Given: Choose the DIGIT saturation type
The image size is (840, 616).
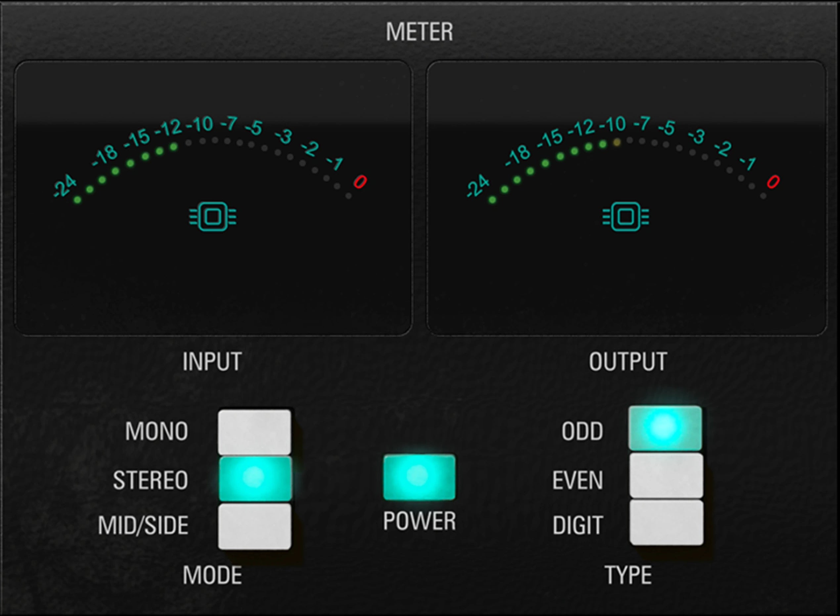Looking at the screenshot, I should click(x=667, y=522).
